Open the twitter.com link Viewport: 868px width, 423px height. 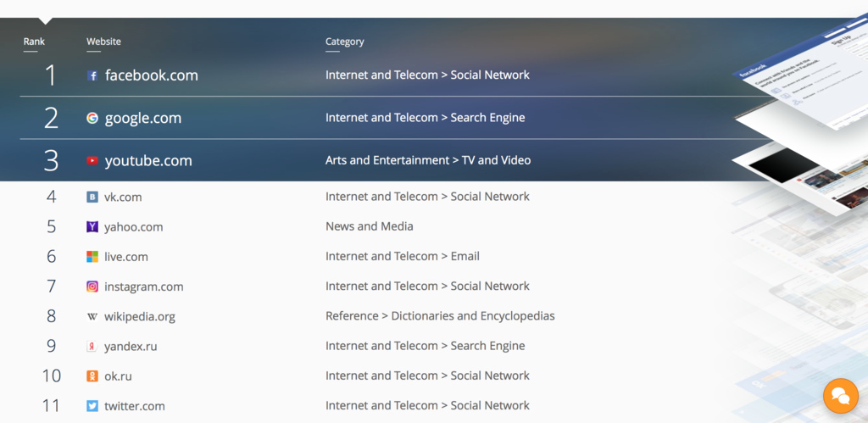coord(135,406)
